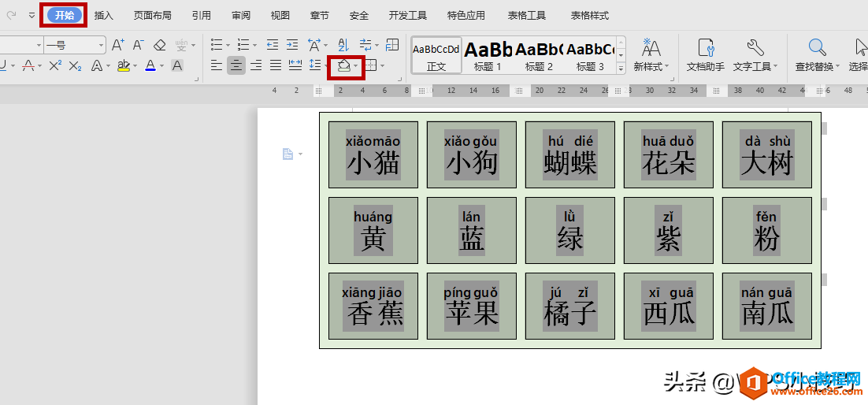The height and width of the screenshot is (405, 868).
Task: Toggle justify alignment
Action: (x=276, y=66)
